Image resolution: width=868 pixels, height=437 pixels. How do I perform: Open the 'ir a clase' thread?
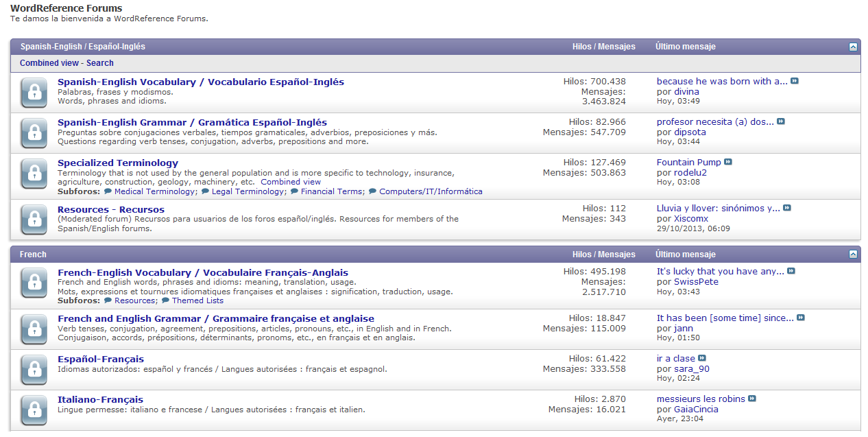pyautogui.click(x=676, y=359)
